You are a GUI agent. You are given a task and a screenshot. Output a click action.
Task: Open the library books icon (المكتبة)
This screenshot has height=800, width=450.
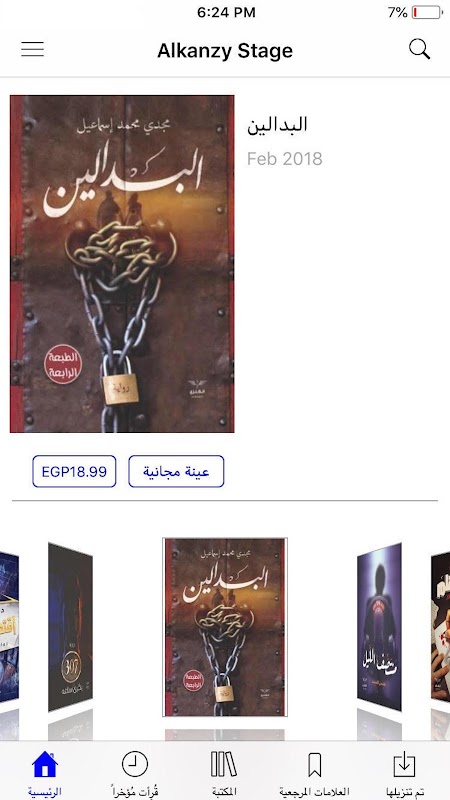[x=224, y=764]
